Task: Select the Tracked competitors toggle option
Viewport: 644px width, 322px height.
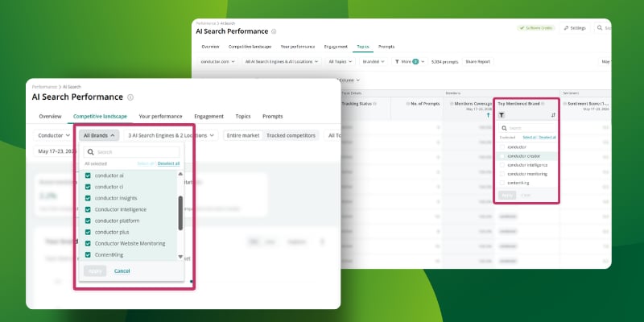Action: (x=291, y=135)
